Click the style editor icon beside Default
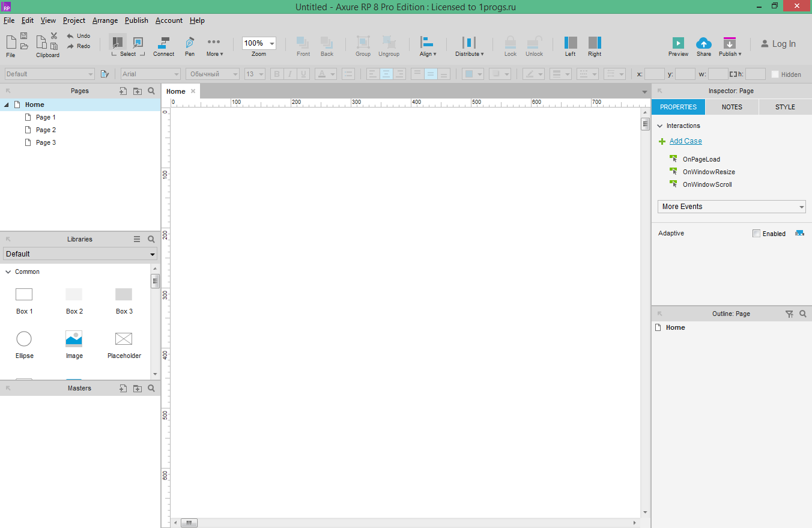 pyautogui.click(x=105, y=74)
